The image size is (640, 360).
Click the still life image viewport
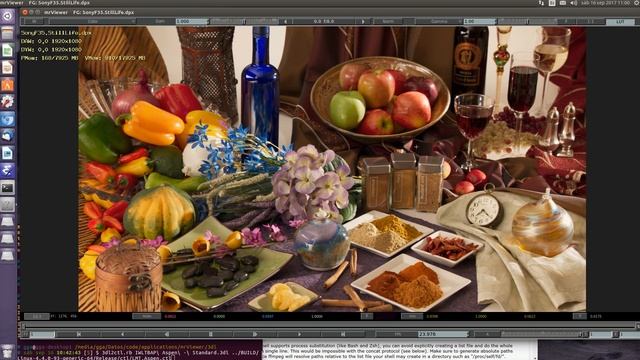tap(332, 169)
